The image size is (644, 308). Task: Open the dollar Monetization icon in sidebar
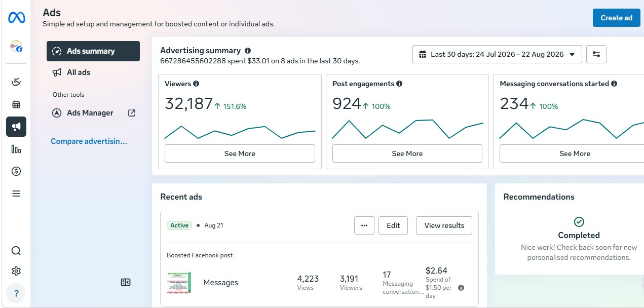(16, 171)
